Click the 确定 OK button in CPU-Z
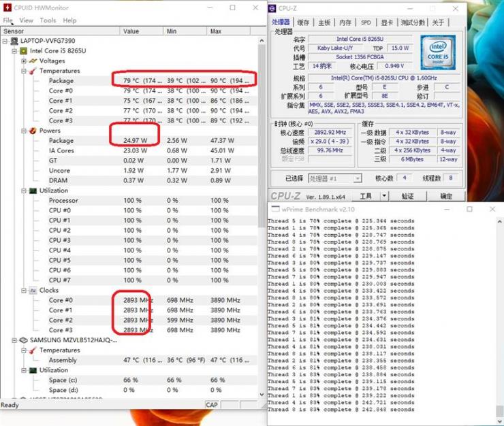Viewport: 504px width, 426px height. (446, 196)
